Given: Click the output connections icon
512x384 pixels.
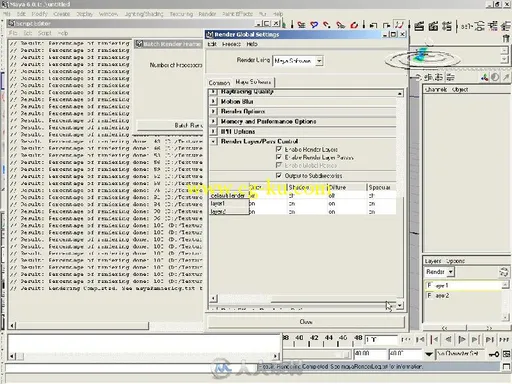Looking at the screenshot, I should [x=386, y=25].
